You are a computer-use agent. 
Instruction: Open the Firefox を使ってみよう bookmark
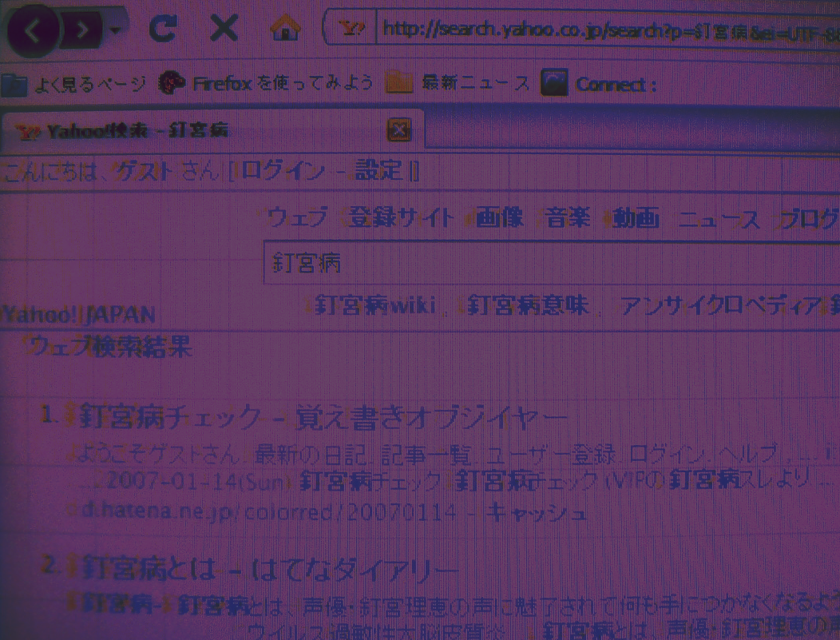[x=266, y=82]
